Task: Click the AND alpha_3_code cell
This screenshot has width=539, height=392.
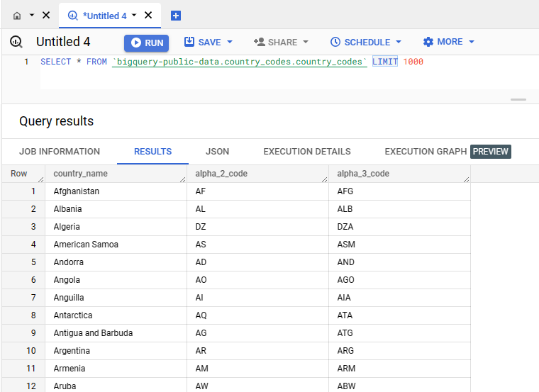Action: (400, 262)
